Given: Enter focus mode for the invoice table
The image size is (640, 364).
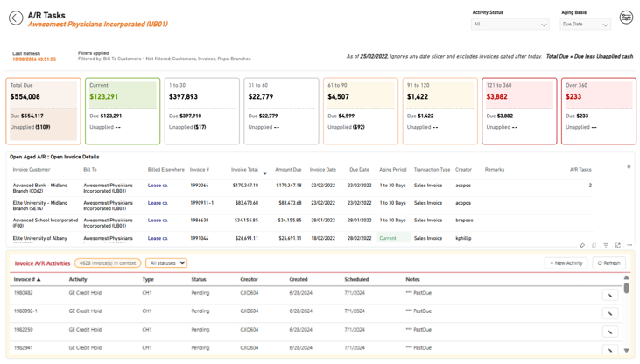Looking at the screenshot, I should pyautogui.click(x=618, y=245).
